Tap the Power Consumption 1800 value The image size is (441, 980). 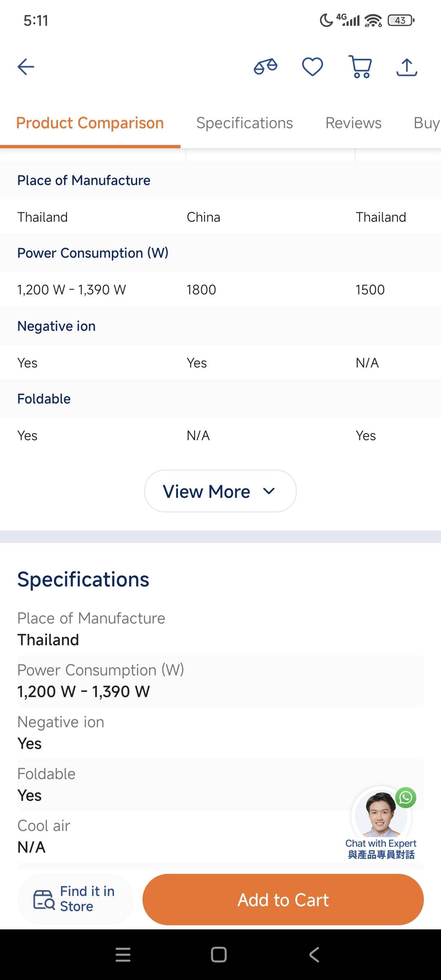[201, 290]
